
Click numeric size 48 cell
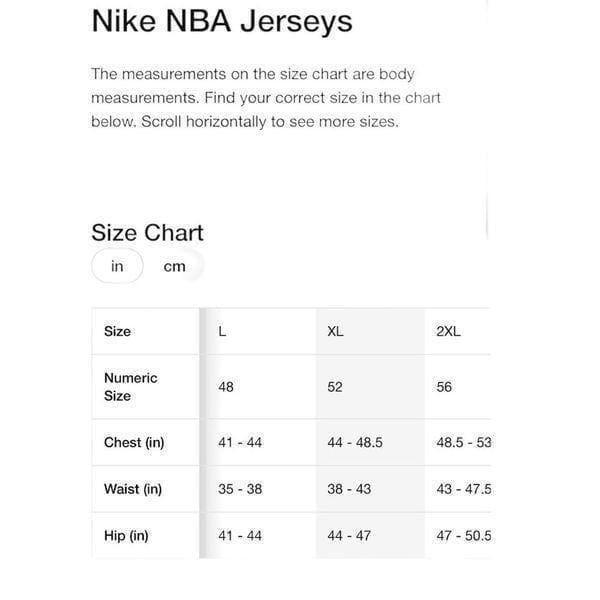tap(226, 387)
